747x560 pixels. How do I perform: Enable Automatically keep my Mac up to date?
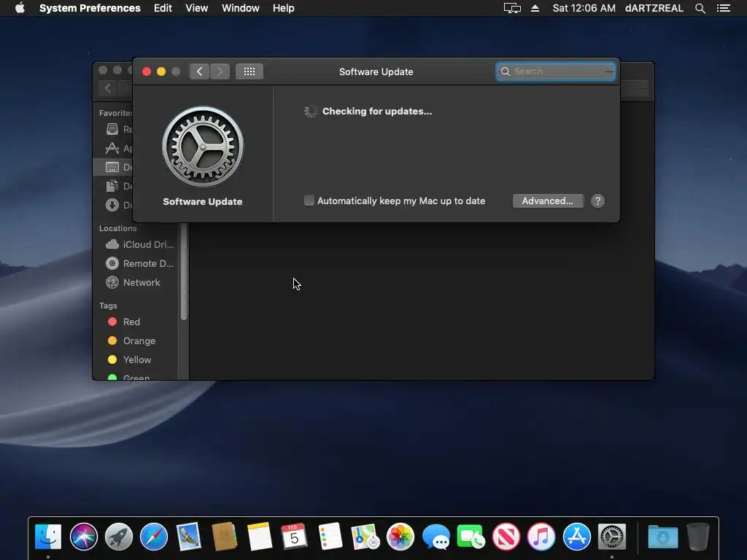point(309,201)
